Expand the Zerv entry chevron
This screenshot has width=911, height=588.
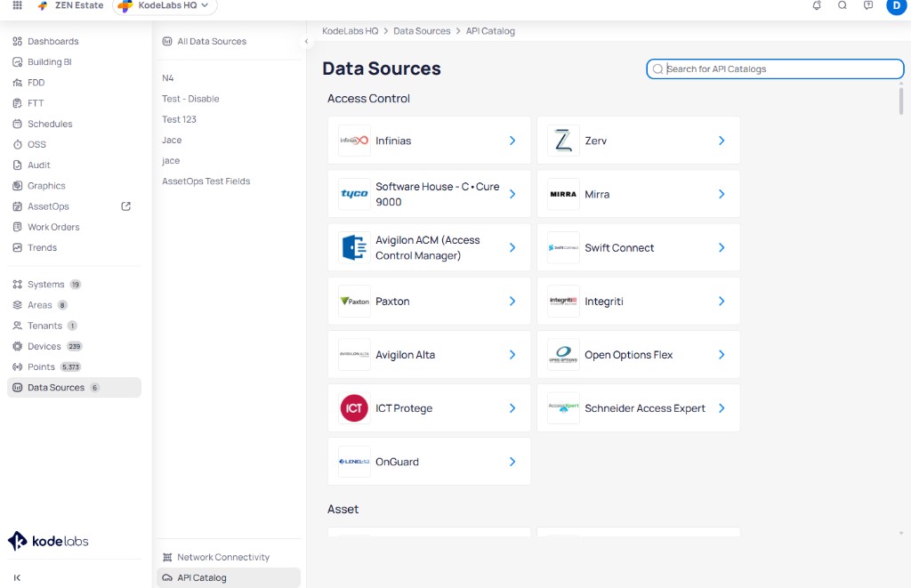[x=722, y=141]
